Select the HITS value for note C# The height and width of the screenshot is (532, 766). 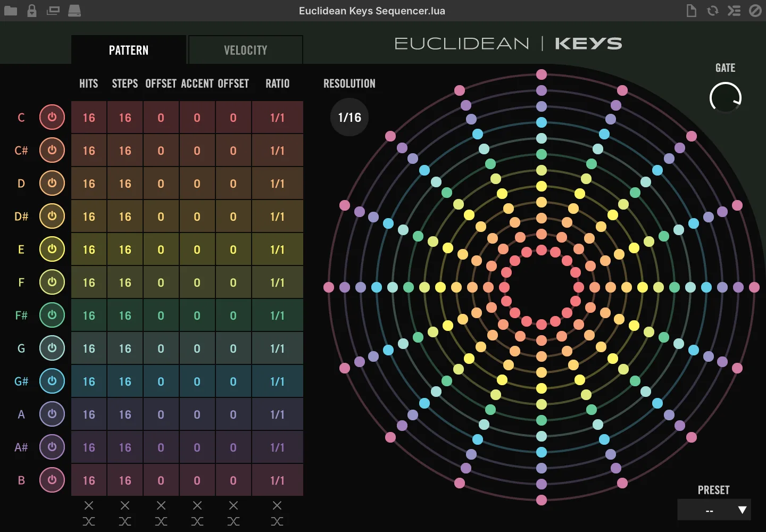coord(89,151)
